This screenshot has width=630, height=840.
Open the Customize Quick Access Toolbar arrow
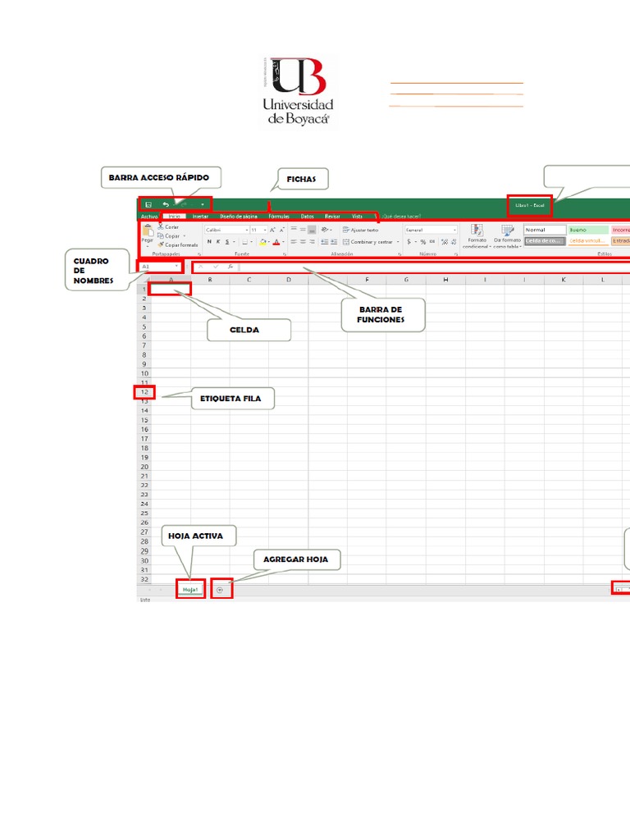[203, 204]
